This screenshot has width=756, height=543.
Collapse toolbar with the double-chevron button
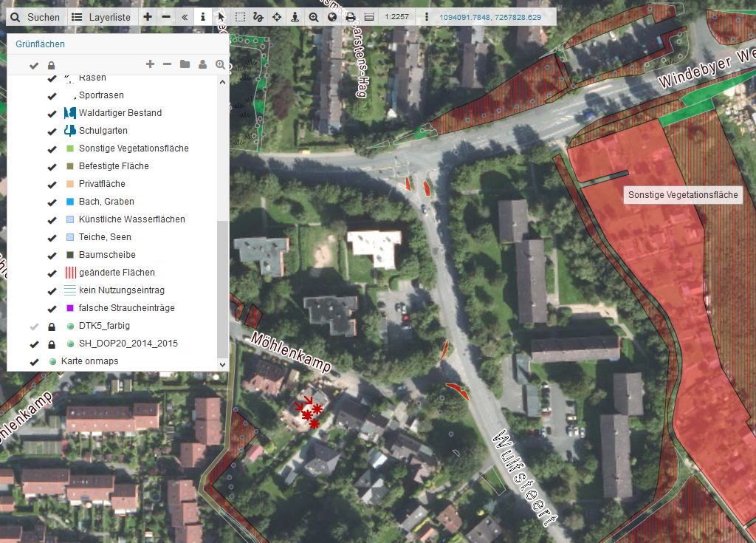click(185, 17)
